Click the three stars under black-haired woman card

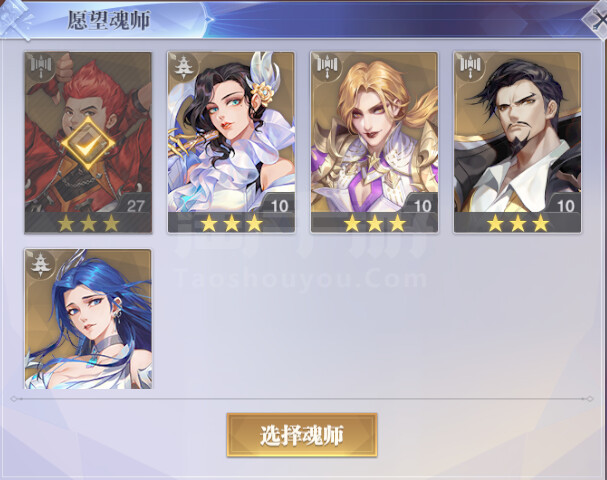click(x=231, y=223)
